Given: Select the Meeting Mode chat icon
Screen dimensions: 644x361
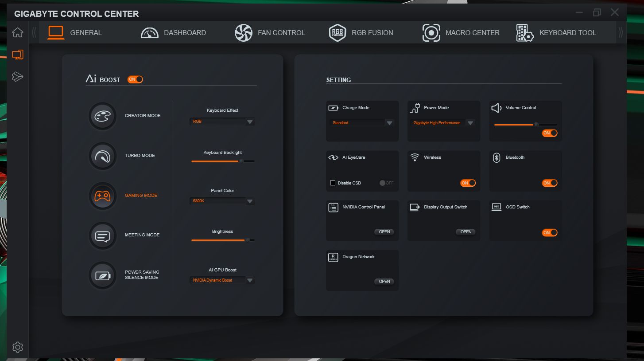Looking at the screenshot, I should click(x=103, y=235).
